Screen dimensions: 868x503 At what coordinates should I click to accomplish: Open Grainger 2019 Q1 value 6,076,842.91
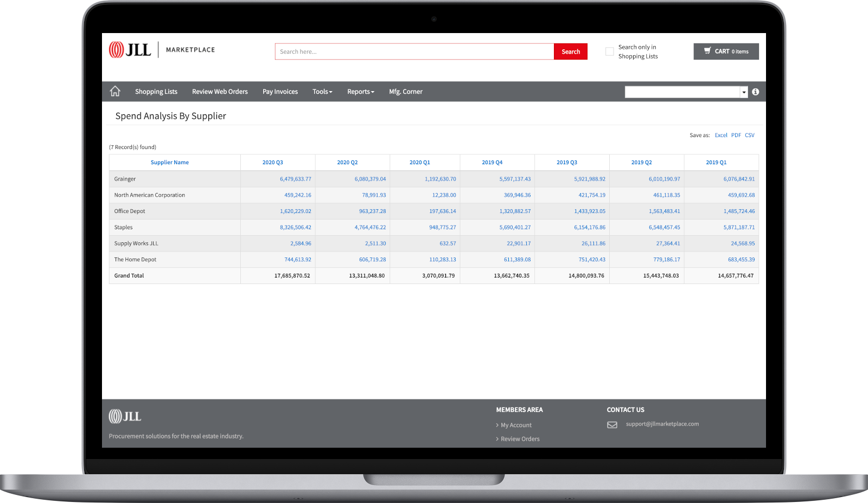[739, 179]
